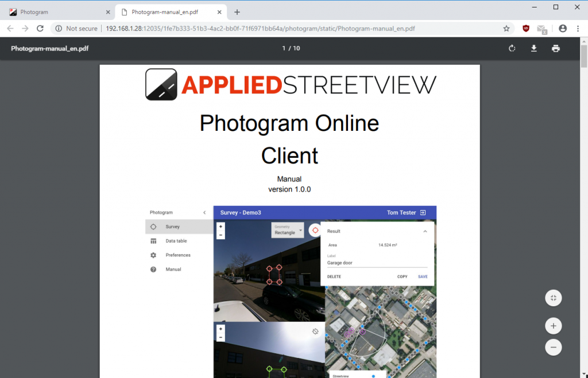The height and width of the screenshot is (378, 588).
Task: Click the version 1.0.0 text
Action: tap(289, 189)
